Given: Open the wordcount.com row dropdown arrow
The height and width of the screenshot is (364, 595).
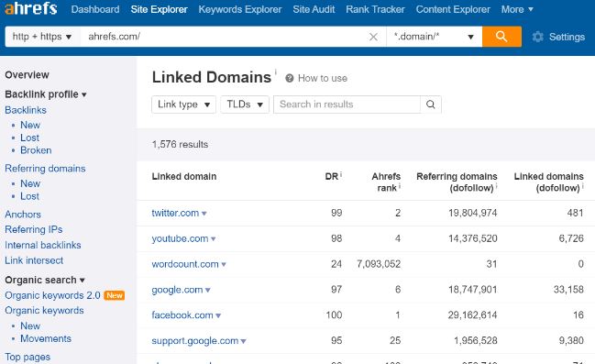Looking at the screenshot, I should click(224, 265).
